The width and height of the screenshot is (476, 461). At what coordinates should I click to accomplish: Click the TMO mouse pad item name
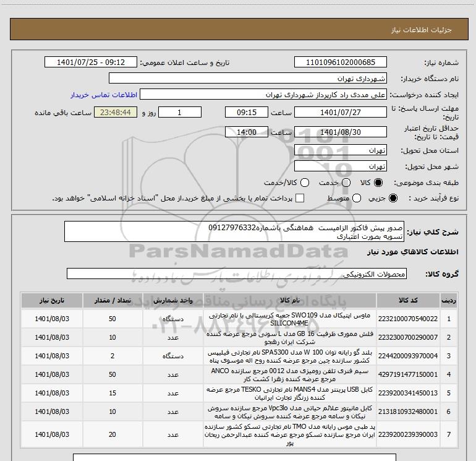tap(289, 434)
